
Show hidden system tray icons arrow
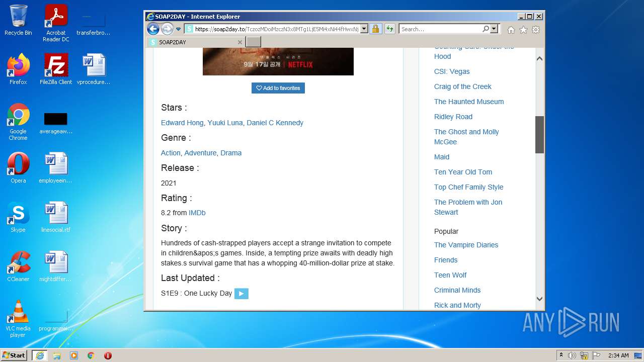coord(561,355)
